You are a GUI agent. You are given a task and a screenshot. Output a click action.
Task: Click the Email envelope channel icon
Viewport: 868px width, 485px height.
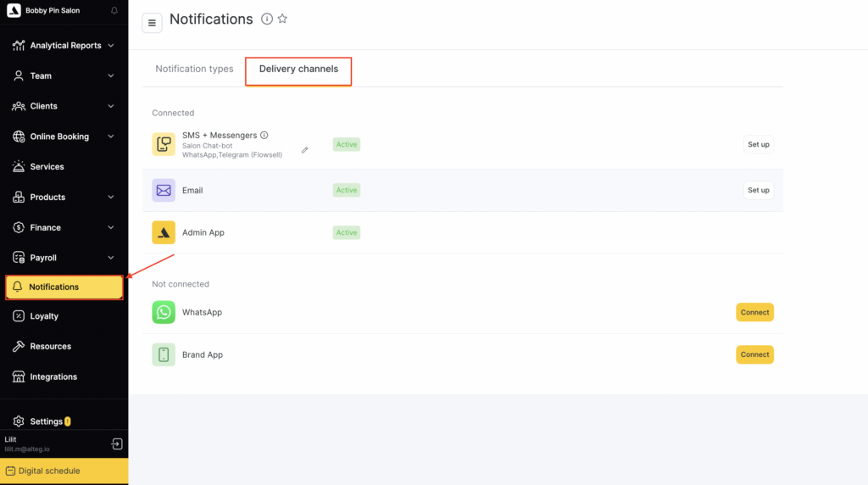[x=164, y=190]
